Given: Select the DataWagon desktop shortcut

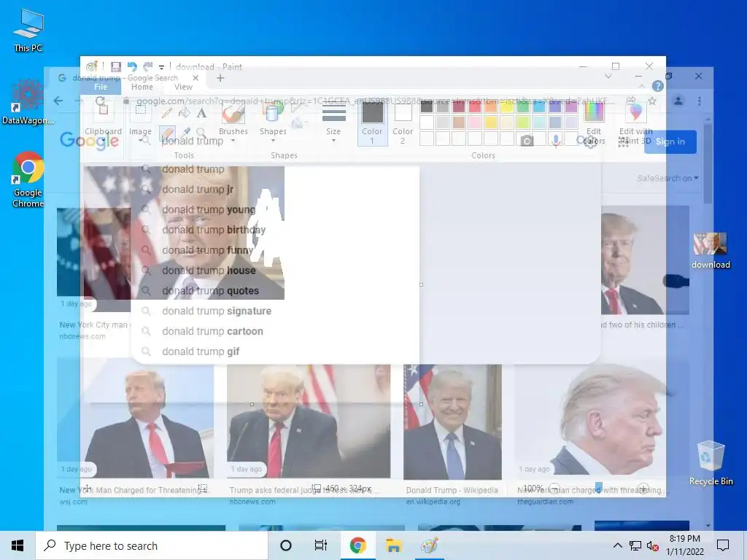Looking at the screenshot, I should (x=28, y=102).
